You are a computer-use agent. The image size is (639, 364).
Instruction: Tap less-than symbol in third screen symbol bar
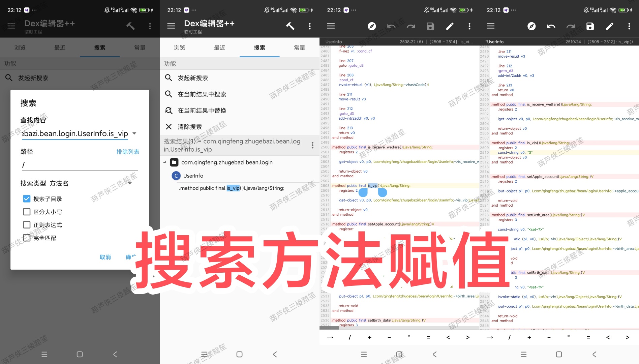pyautogui.click(x=448, y=337)
